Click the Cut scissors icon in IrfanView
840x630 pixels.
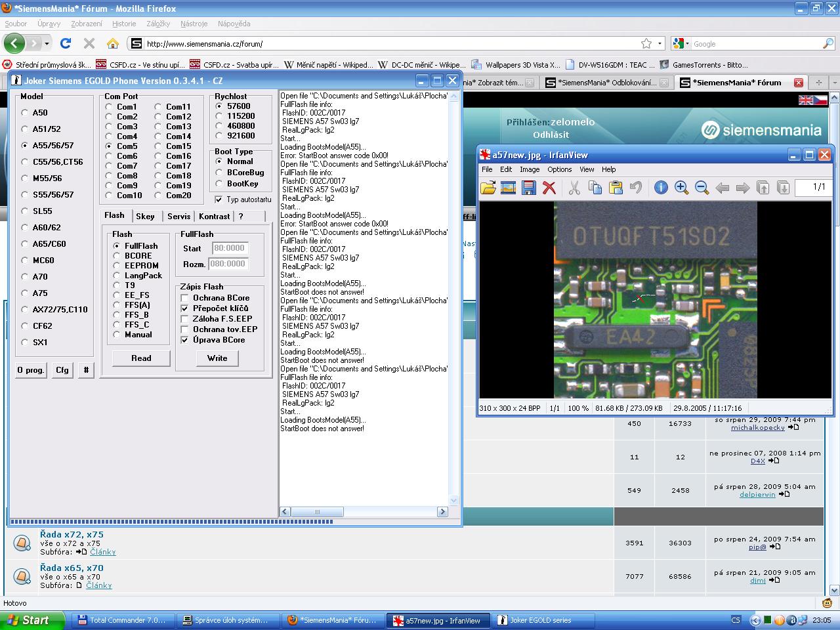coord(574,188)
